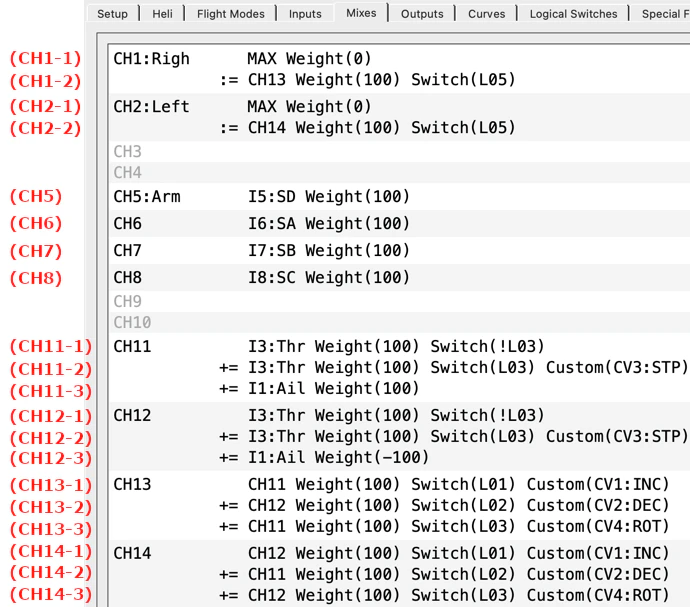Select the CH13 Weight(100) Switch(L05) mix line
This screenshot has width=690, height=607.
tap(399, 80)
